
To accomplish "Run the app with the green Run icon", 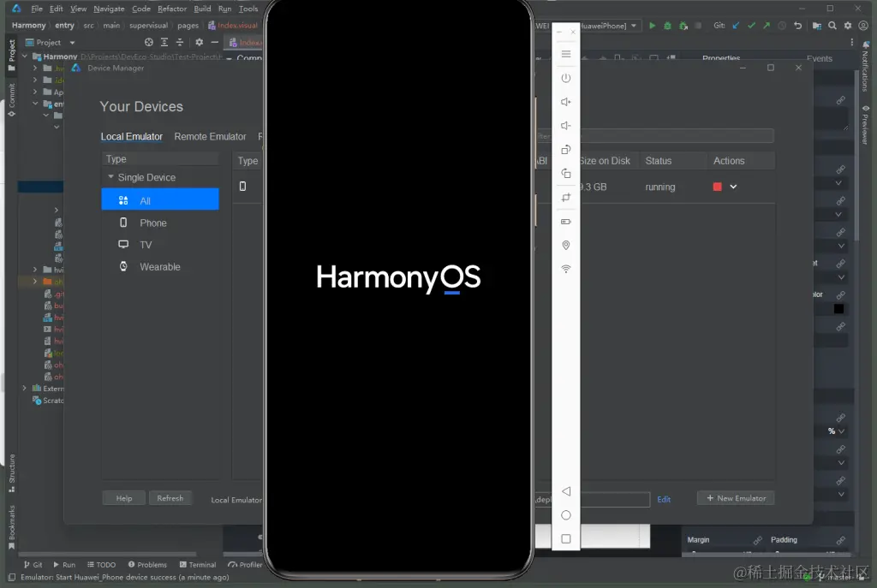I will (x=653, y=26).
